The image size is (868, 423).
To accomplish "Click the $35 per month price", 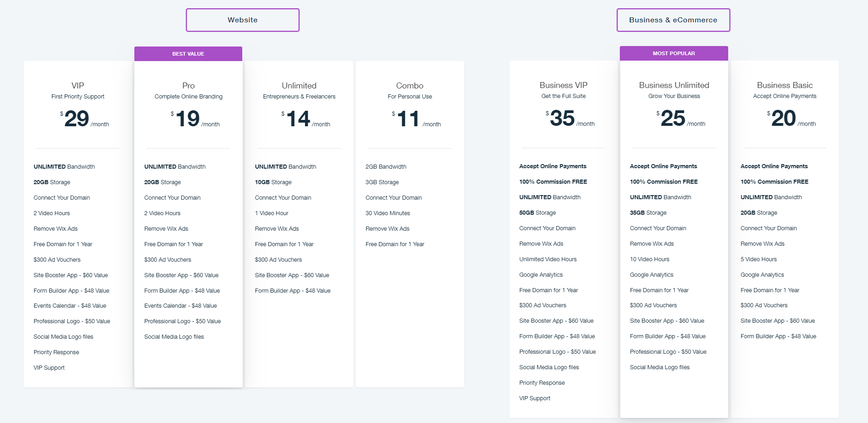I will (x=562, y=119).
